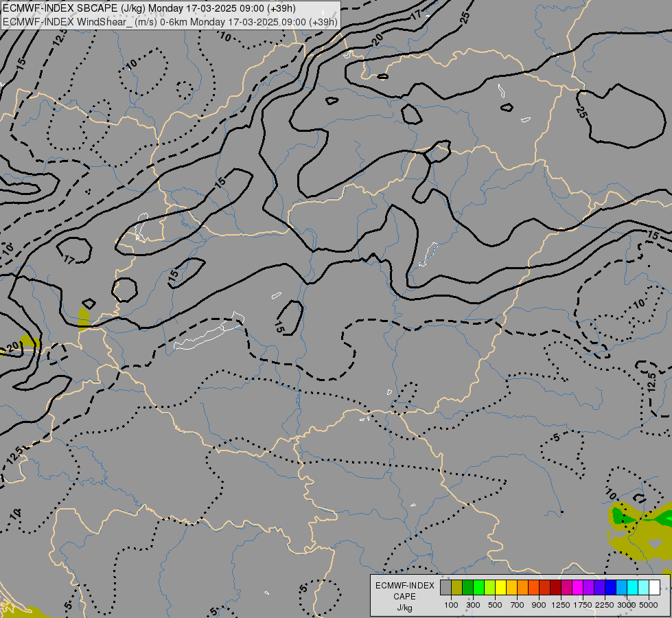Click the SBCAPE header line for Monday 17-03-2025
The width and height of the screenshot is (672, 618).
[x=149, y=8]
